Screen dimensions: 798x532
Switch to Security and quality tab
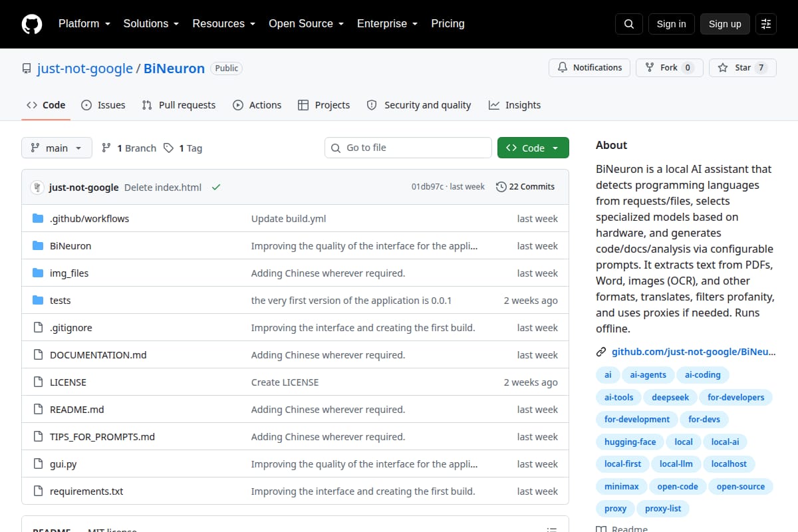tap(419, 105)
